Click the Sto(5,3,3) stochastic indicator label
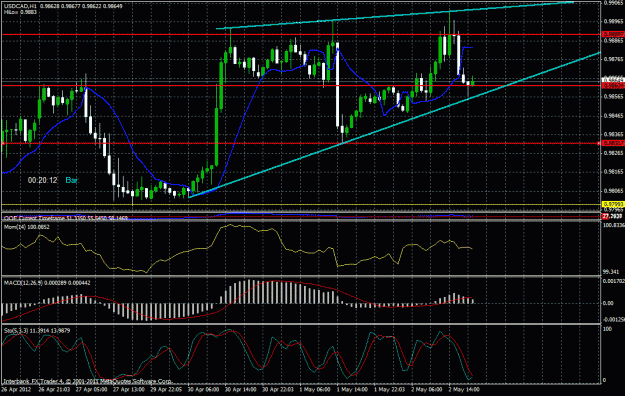The height and width of the screenshot is (396, 625). pos(37,331)
